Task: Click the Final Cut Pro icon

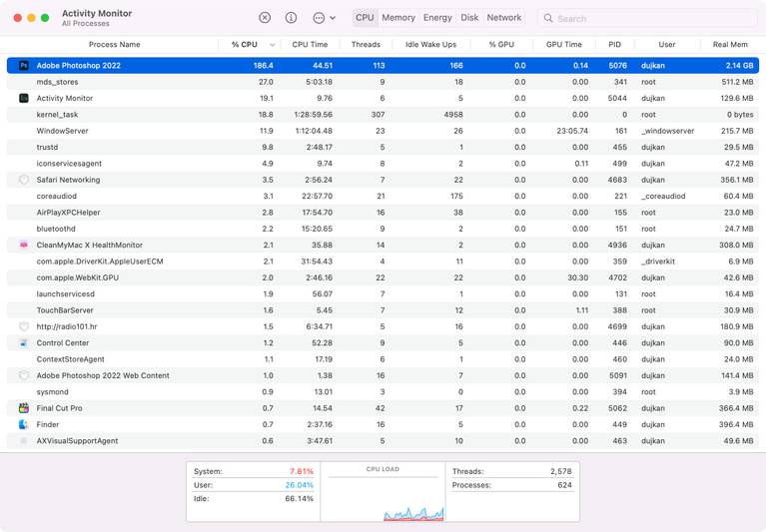Action: [24, 408]
